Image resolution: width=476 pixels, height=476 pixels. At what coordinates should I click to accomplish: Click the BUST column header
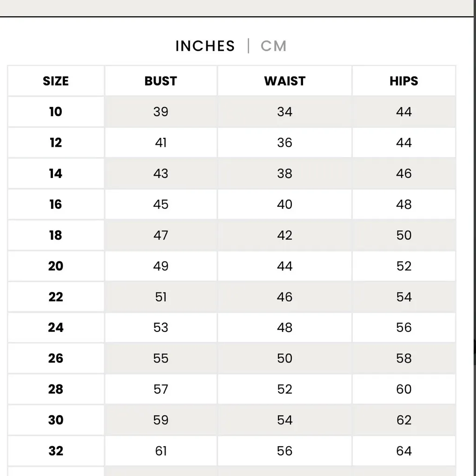(x=161, y=81)
